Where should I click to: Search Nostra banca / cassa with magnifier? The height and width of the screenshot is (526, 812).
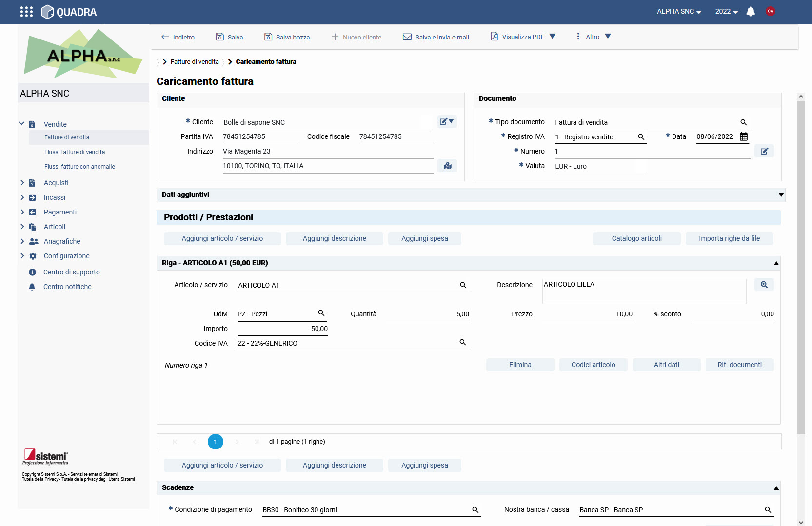coord(768,510)
